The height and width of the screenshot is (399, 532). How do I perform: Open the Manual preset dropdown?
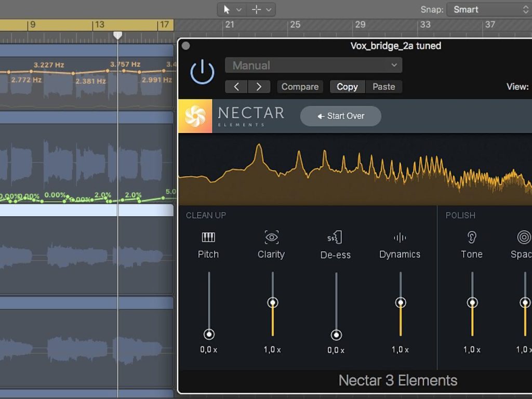coord(313,65)
